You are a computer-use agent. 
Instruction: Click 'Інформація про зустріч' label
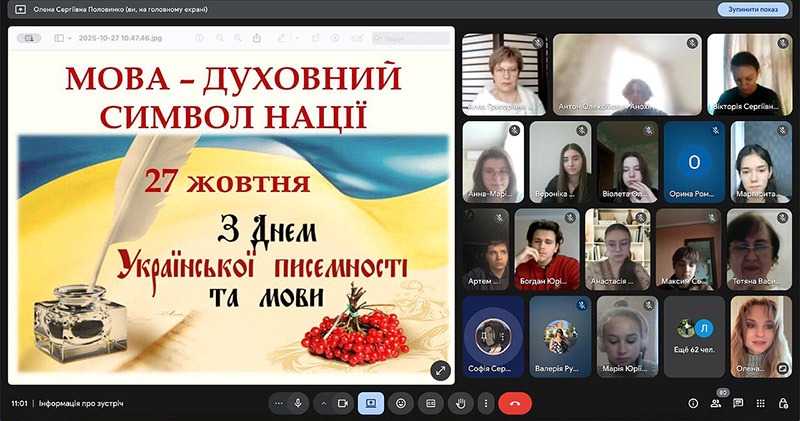pos(79,403)
